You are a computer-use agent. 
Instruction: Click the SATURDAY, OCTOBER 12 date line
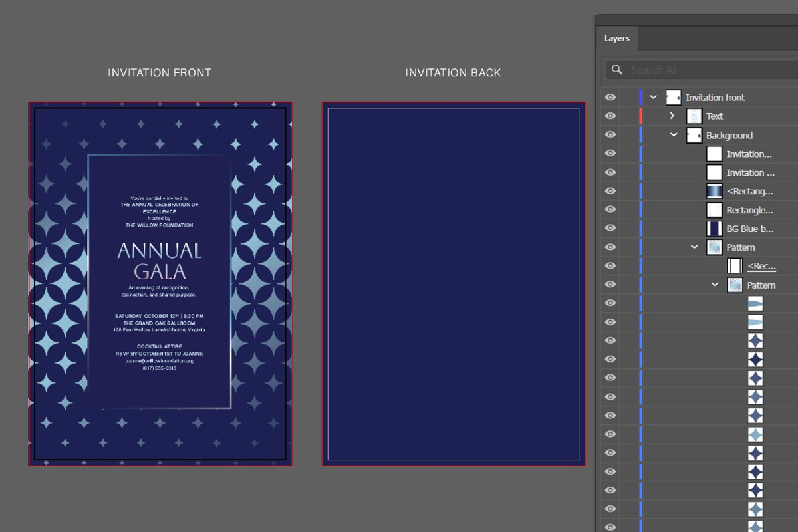tap(160, 316)
